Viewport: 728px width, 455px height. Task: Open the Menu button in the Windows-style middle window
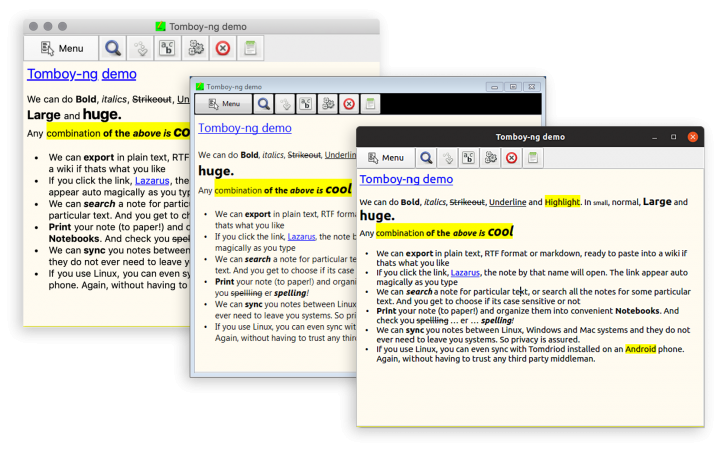(224, 104)
